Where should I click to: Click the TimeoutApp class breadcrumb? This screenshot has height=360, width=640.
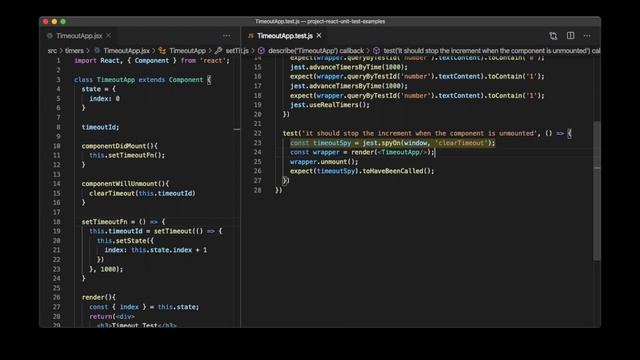click(x=187, y=51)
